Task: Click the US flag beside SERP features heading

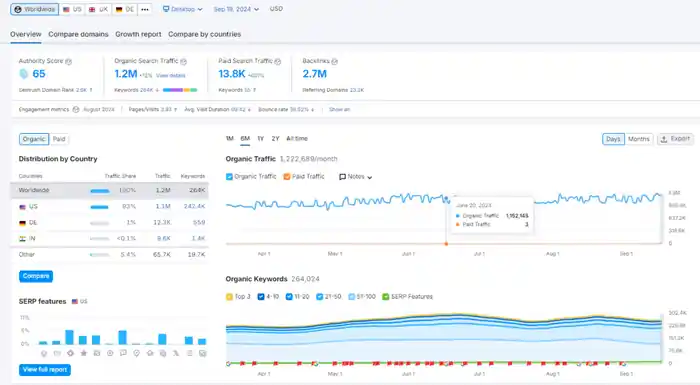Action: 75,301
